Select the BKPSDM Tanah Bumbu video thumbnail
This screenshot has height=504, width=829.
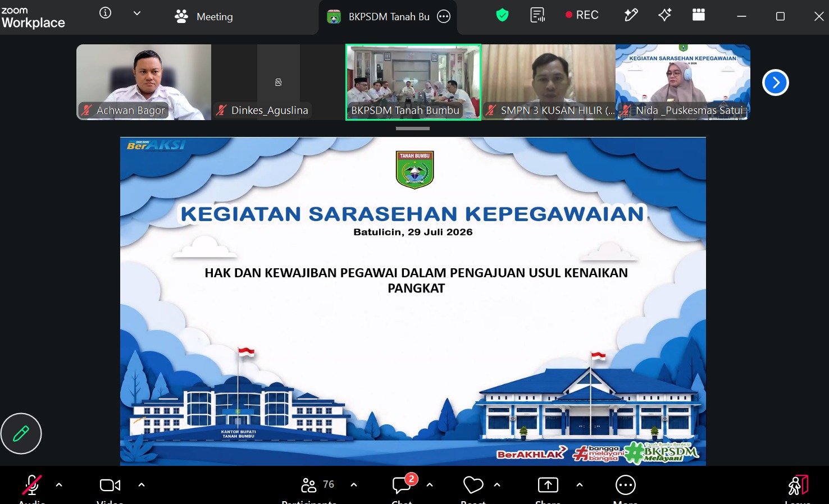(x=413, y=82)
